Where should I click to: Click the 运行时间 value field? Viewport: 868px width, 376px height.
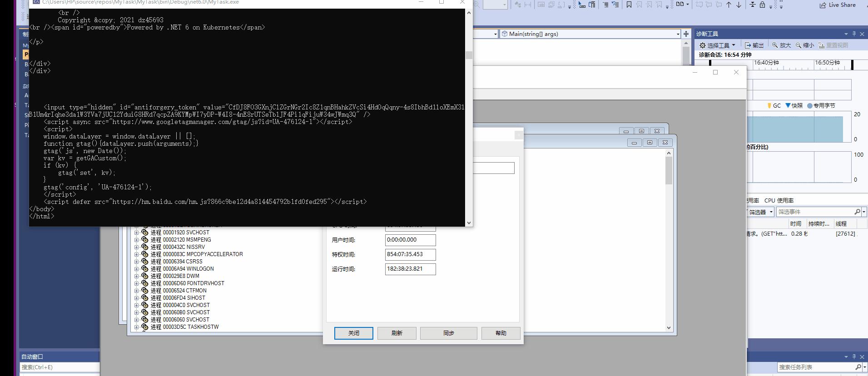pyautogui.click(x=411, y=269)
